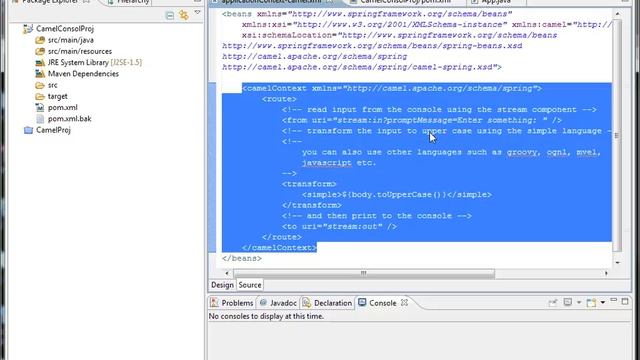Click the target folder icon
Viewport: 640px width, 360px height.
pos(40,96)
